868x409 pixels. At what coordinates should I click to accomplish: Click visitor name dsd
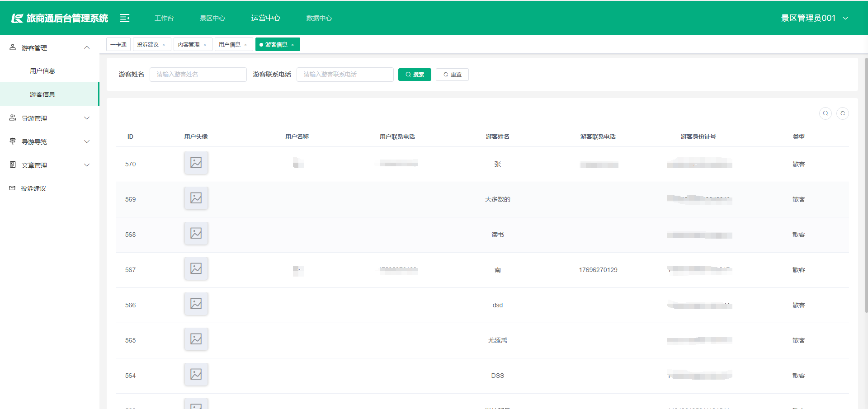click(498, 305)
